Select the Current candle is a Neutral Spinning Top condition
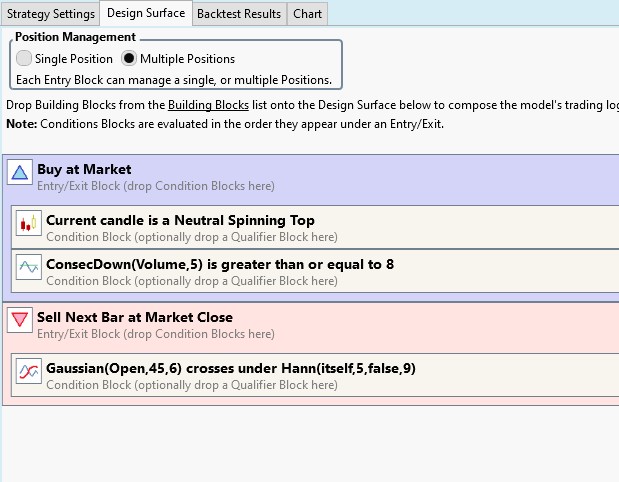The width and height of the screenshot is (619, 482). [180, 220]
